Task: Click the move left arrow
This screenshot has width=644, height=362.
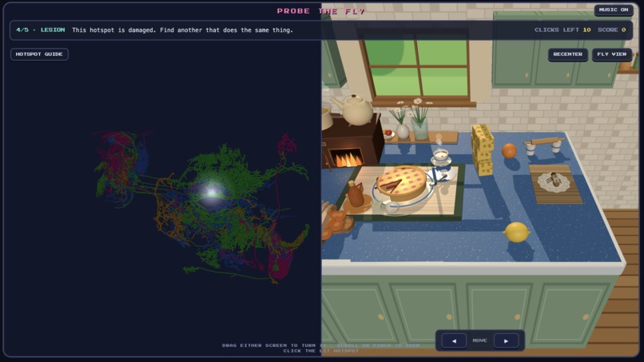Action: pos(454,340)
